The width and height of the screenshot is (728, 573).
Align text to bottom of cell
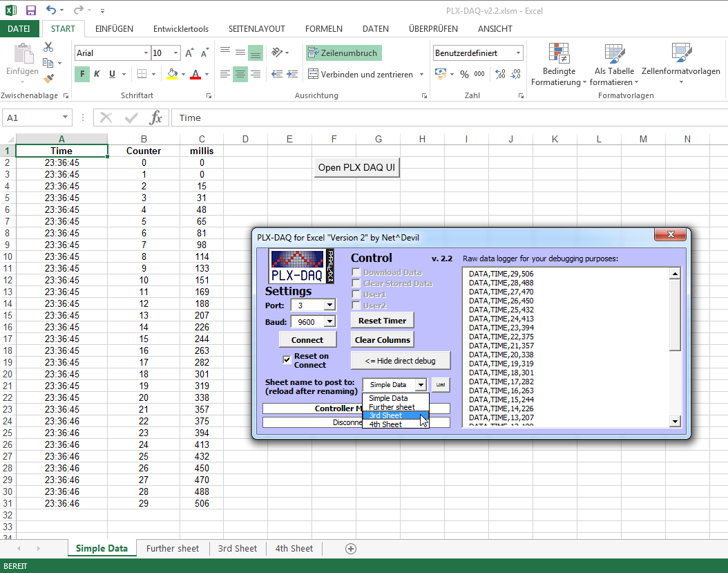tap(256, 53)
